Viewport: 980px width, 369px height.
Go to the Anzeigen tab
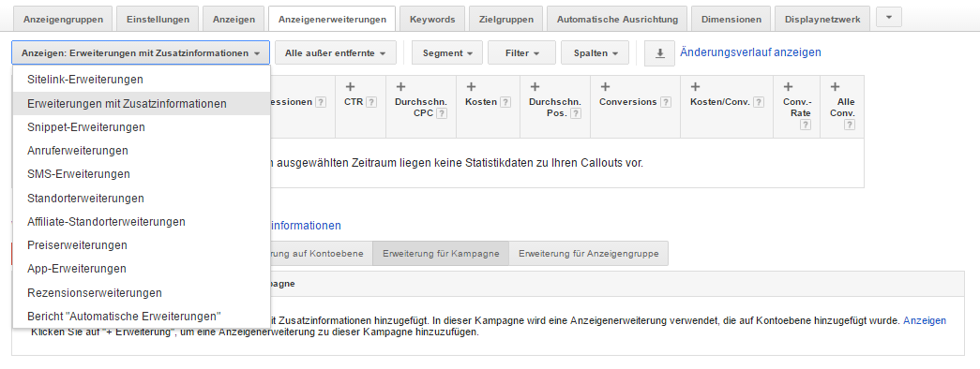click(x=234, y=19)
